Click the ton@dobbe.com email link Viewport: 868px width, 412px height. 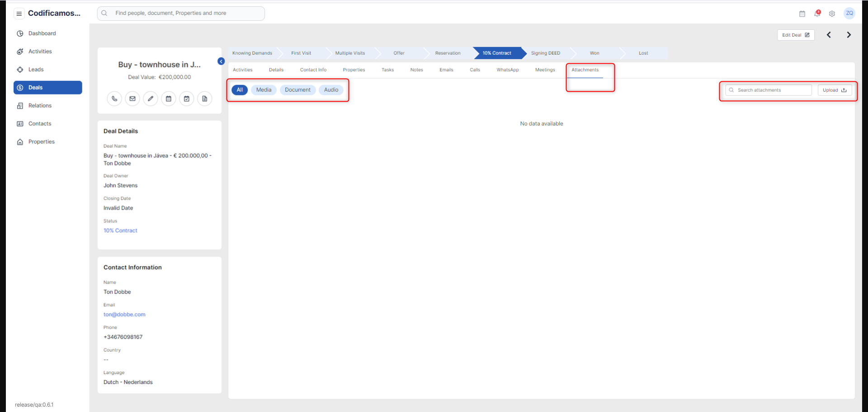coord(124,314)
